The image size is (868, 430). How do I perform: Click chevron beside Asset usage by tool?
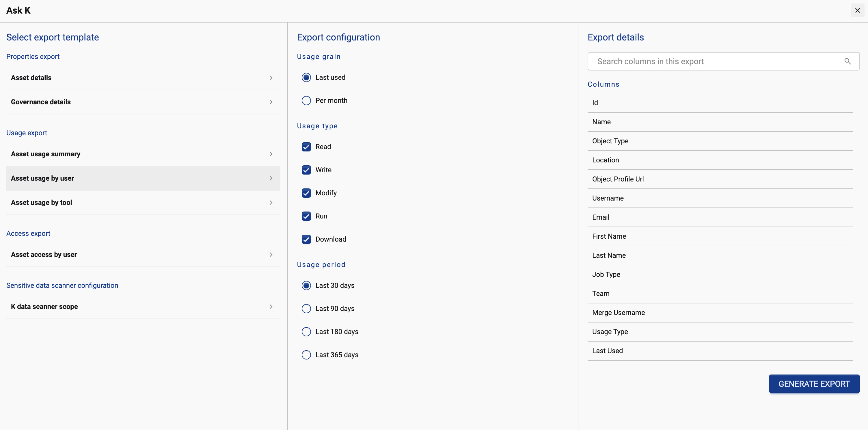[271, 203]
